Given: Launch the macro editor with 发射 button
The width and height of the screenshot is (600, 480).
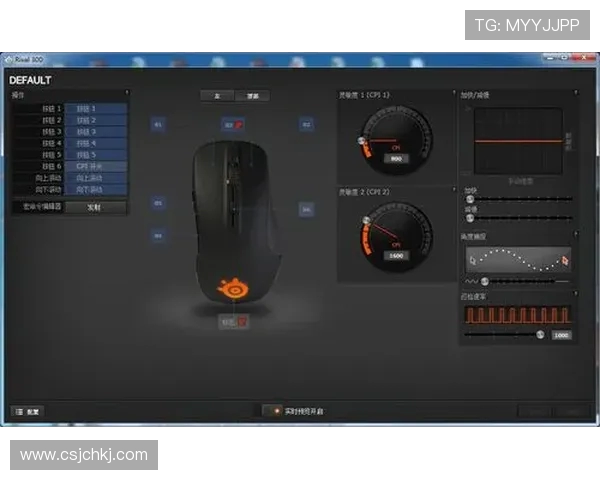Looking at the screenshot, I should pyautogui.click(x=96, y=207).
